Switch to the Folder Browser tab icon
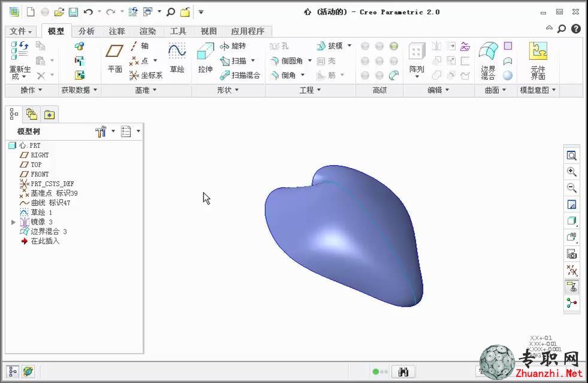The width and height of the screenshot is (588, 383). pos(32,114)
